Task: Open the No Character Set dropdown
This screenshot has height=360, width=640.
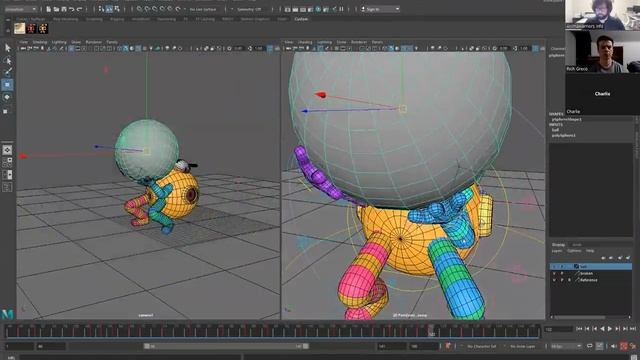Action: tap(482, 346)
